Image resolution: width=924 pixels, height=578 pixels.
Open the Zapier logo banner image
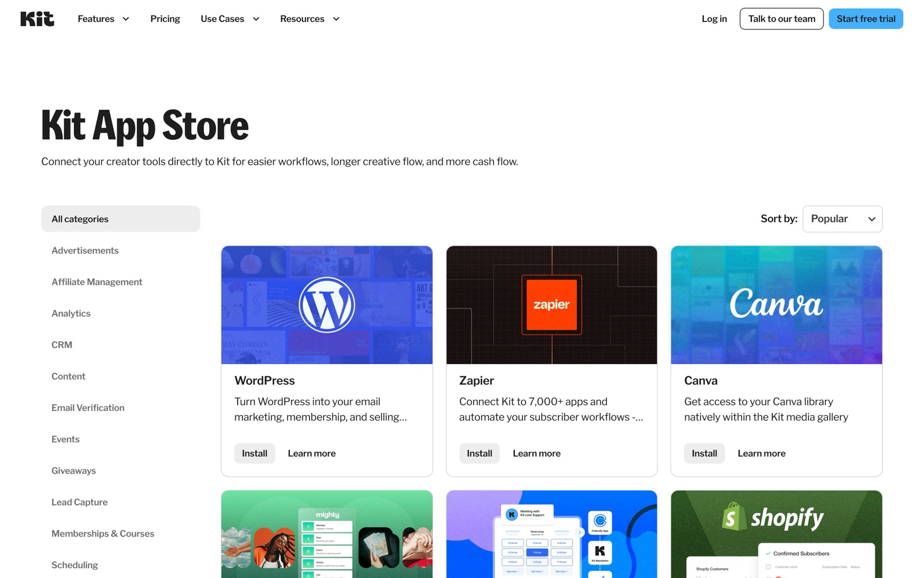[552, 305]
